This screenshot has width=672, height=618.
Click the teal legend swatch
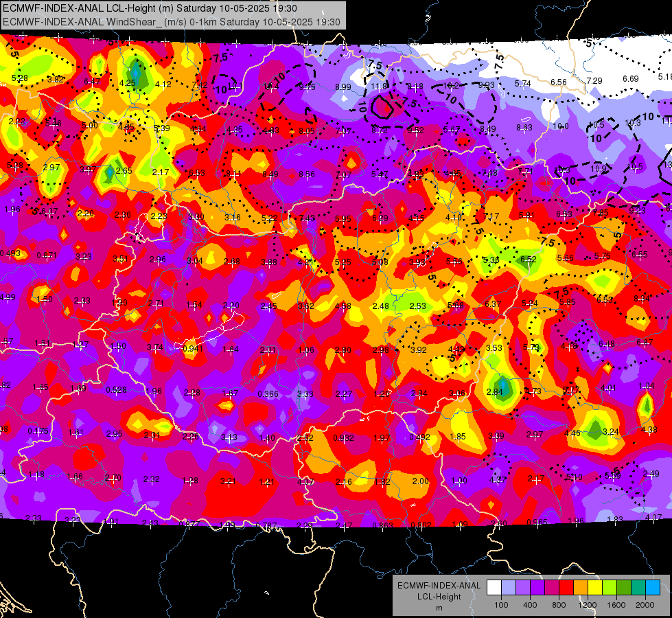click(638, 588)
